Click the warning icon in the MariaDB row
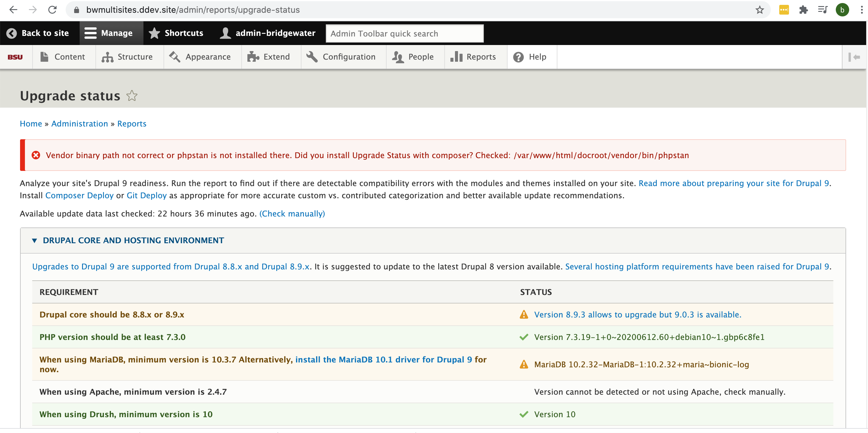The height and width of the screenshot is (433, 868). coord(524,365)
